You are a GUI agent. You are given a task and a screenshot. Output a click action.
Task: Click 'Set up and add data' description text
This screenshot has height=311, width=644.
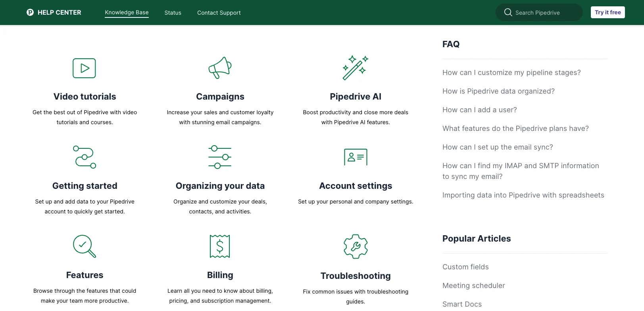point(85,207)
